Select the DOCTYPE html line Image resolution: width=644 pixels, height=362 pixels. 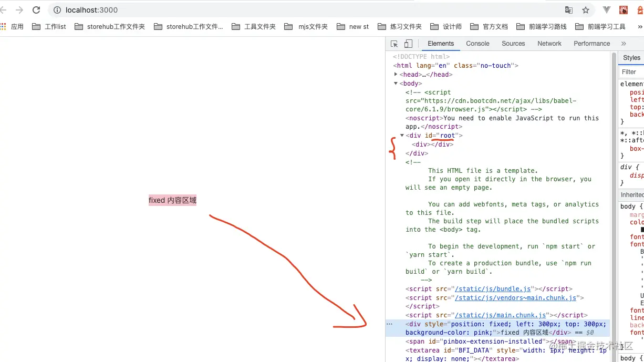(421, 57)
